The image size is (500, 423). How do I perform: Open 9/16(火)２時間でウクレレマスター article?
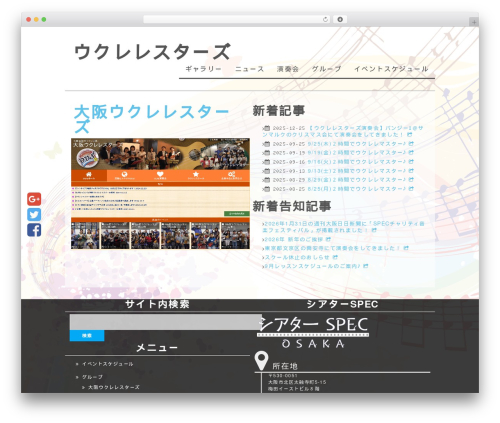[357, 162]
